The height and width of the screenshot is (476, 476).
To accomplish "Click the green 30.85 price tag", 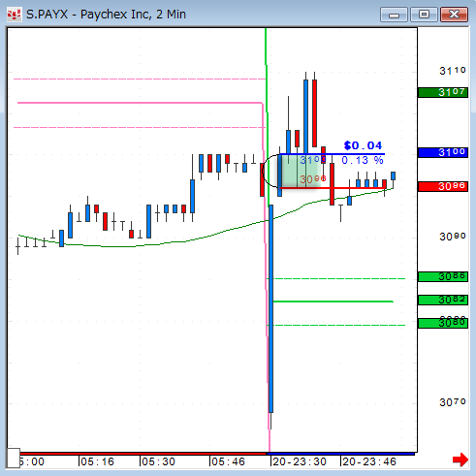I will (x=443, y=276).
